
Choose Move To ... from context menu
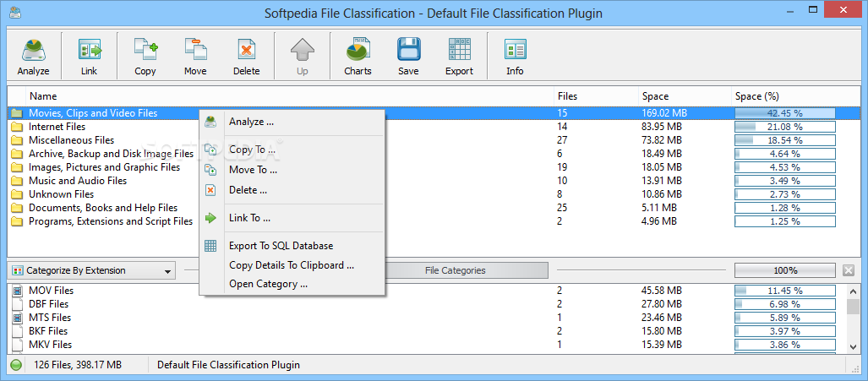(292, 170)
